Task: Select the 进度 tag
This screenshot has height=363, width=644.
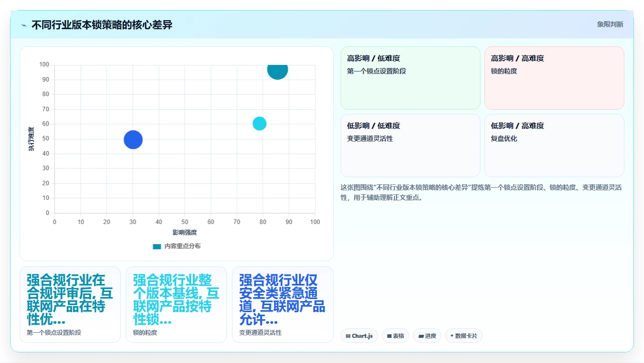Action: click(427, 336)
